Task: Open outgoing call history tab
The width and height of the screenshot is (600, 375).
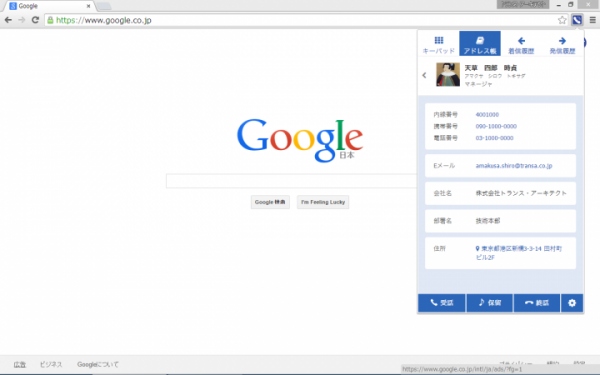Action: pos(562,44)
